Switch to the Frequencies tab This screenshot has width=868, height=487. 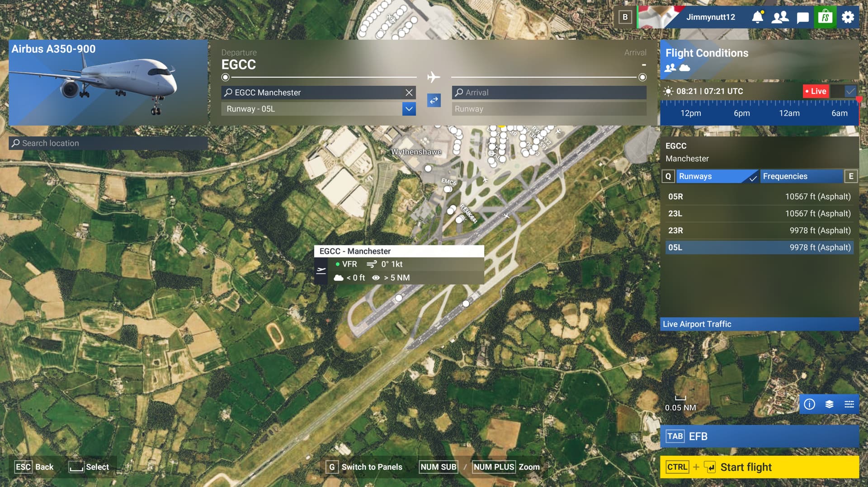(x=802, y=176)
